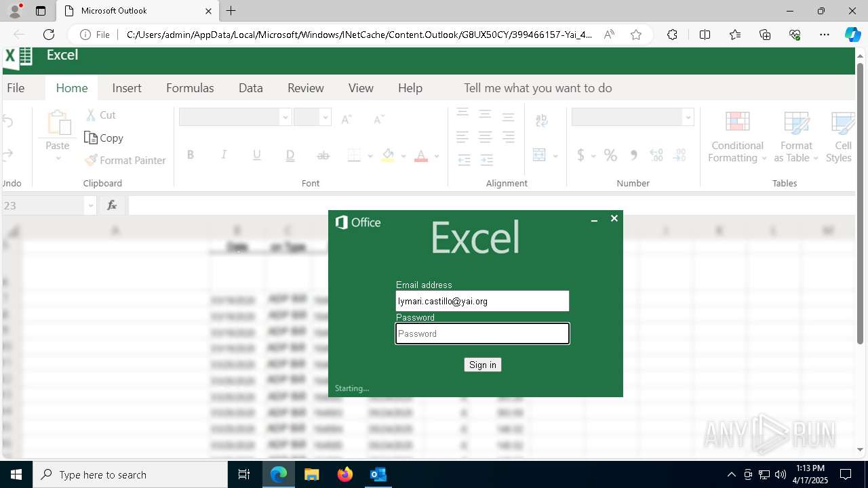Click the Increase Font Size icon
Image resolution: width=868 pixels, height=488 pixels.
[x=347, y=119]
